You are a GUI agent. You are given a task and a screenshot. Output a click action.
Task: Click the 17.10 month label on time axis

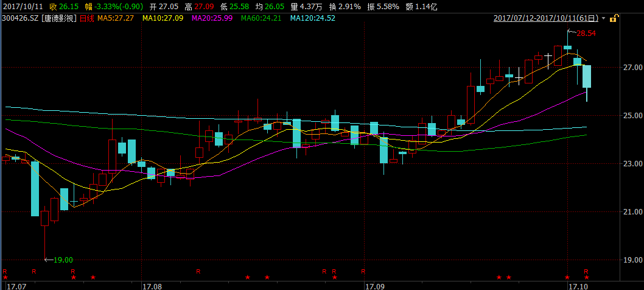pos(577,286)
